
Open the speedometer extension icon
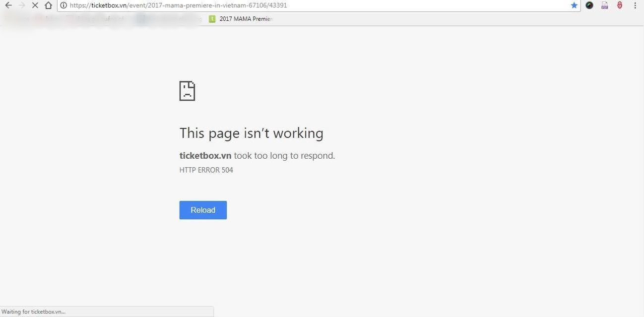589,5
